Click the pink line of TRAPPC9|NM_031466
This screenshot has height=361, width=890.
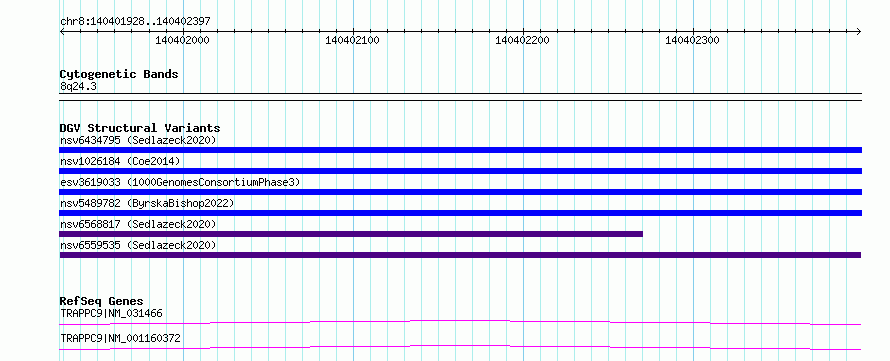click(460, 322)
